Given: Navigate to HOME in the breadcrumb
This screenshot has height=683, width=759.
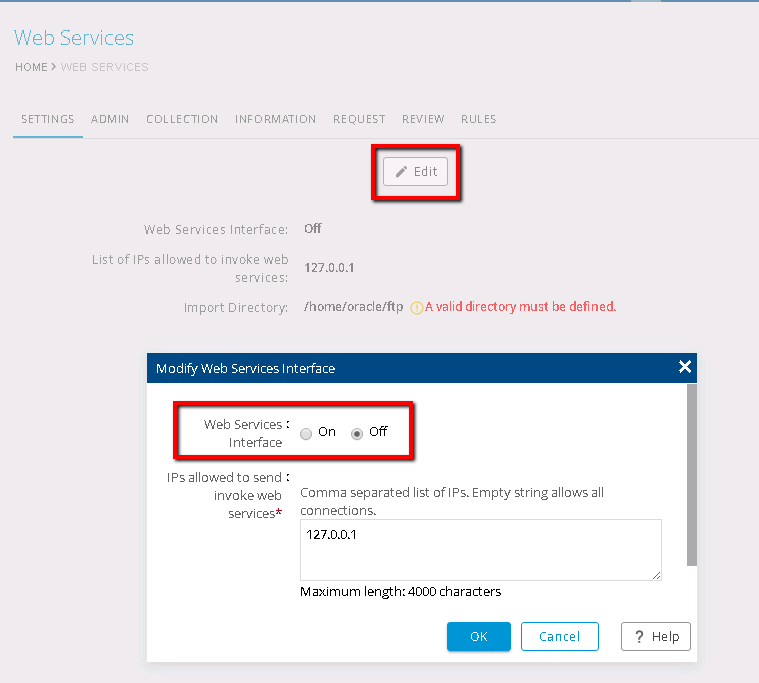Looking at the screenshot, I should point(30,67).
